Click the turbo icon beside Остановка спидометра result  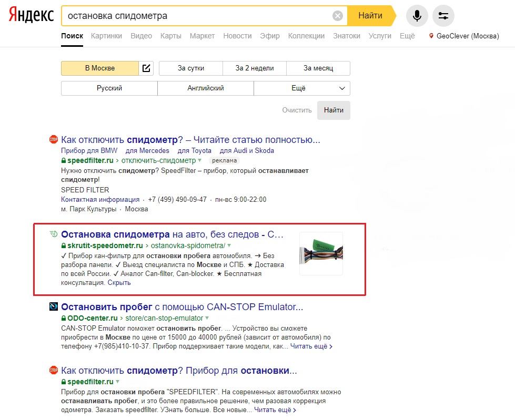coord(54,234)
